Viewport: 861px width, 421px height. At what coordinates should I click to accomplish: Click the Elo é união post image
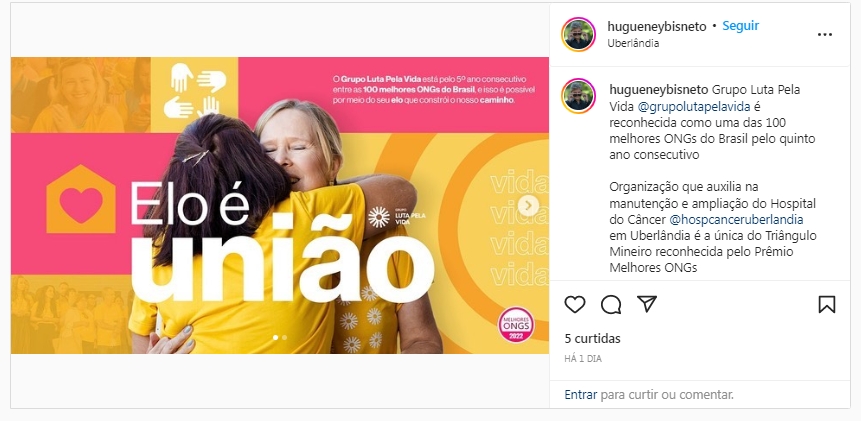280,205
